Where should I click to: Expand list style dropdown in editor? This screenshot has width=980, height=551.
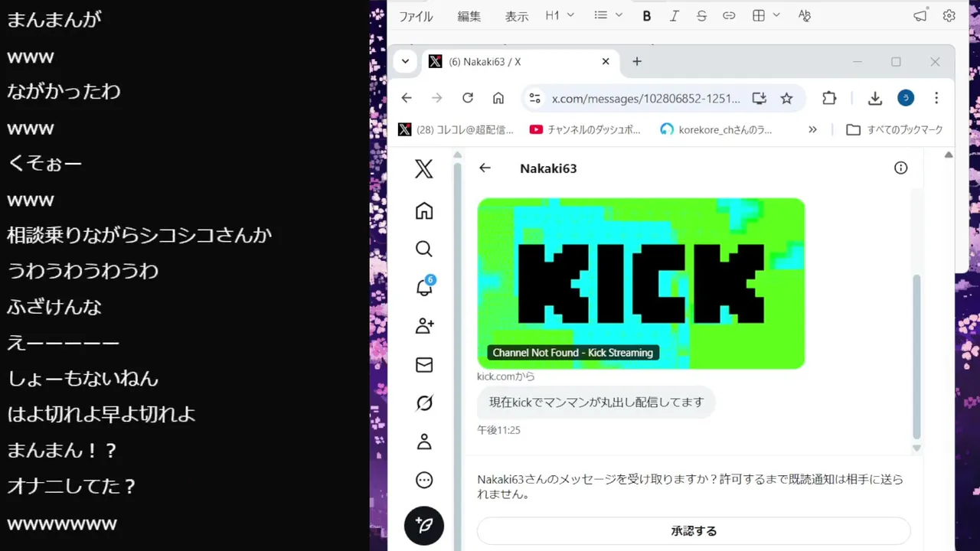pyautogui.click(x=609, y=15)
